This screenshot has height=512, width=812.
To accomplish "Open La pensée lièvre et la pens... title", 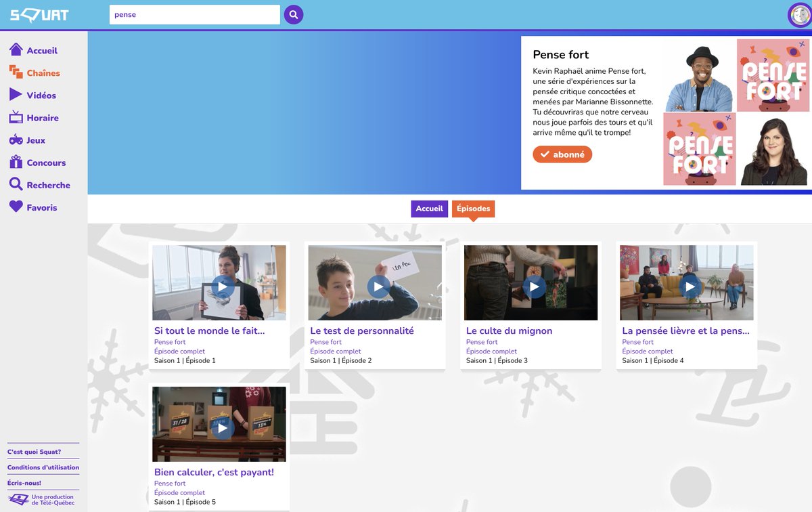I will click(686, 331).
